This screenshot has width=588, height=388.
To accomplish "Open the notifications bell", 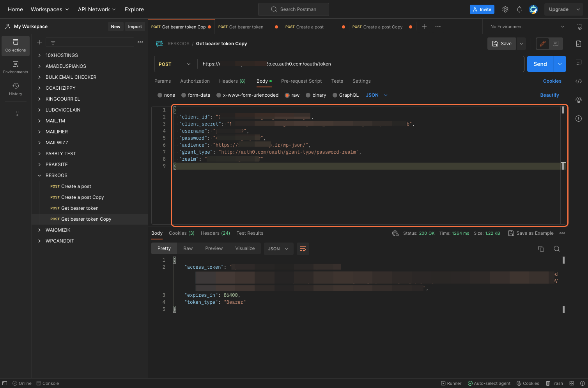I will point(519,9).
